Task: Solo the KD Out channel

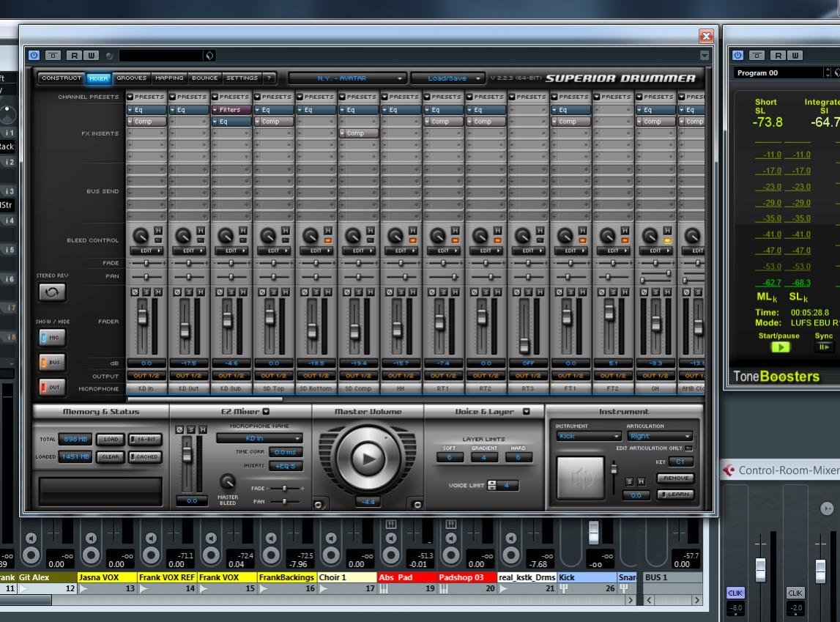Action: click(189, 292)
